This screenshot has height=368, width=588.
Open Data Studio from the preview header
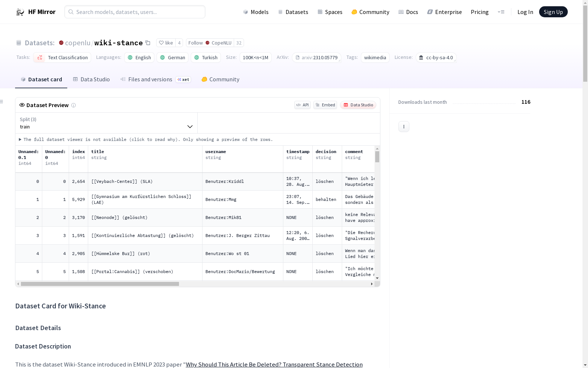pyautogui.click(x=358, y=105)
